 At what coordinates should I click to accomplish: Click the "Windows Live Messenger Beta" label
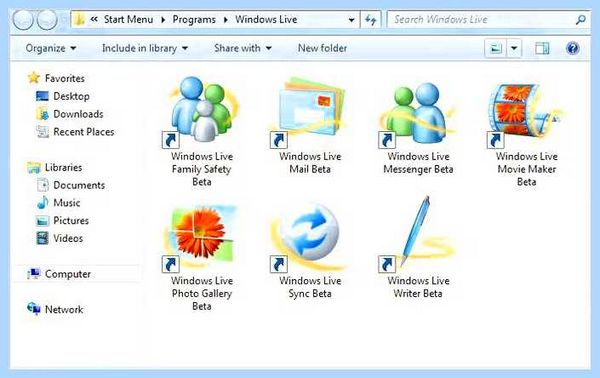tap(418, 163)
